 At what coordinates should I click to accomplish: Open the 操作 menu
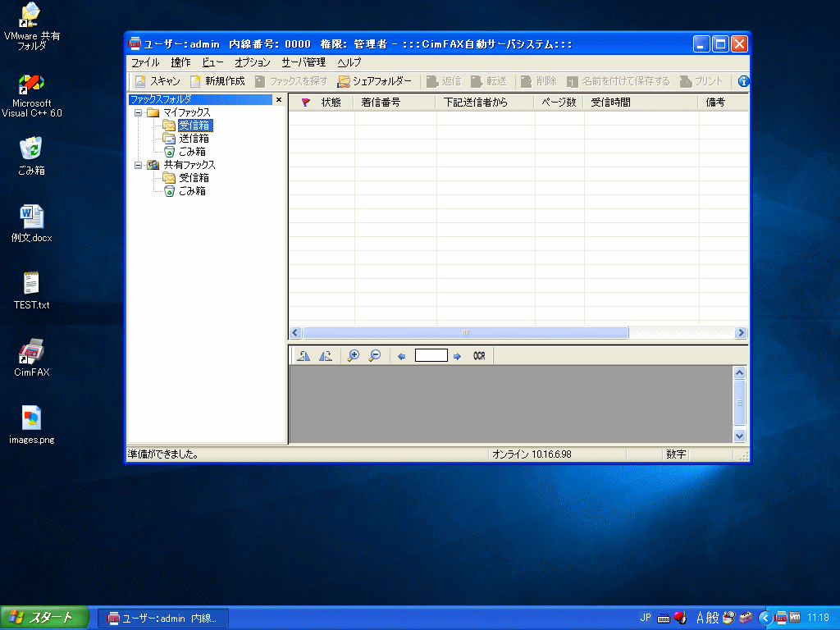(x=180, y=62)
